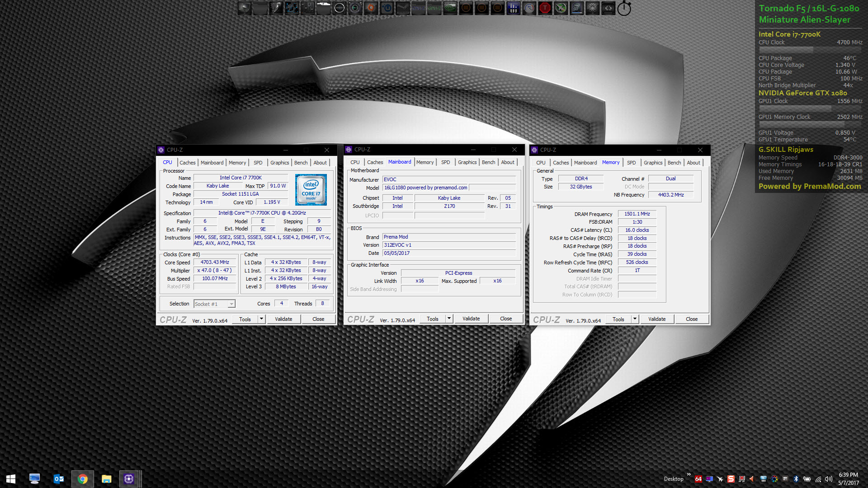Launch Steam from the top dock

tap(403, 8)
